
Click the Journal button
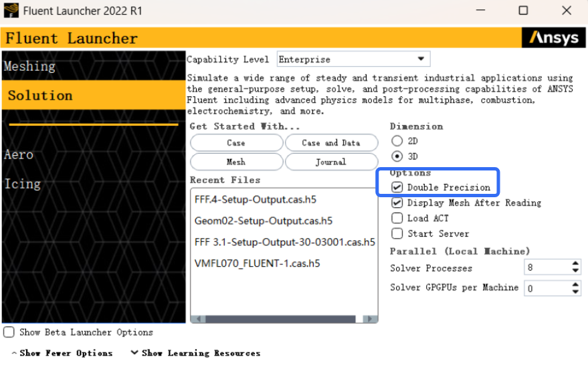[x=331, y=162]
